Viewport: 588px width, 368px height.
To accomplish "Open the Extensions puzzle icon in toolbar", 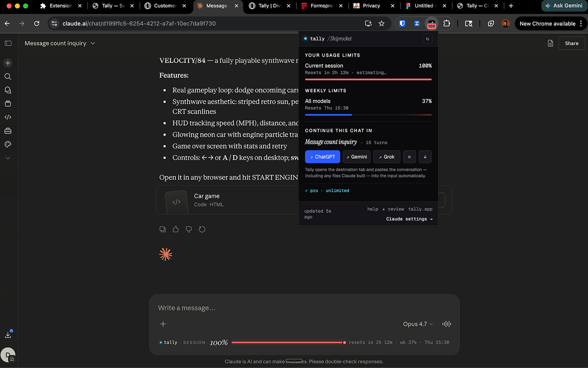I will (447, 23).
